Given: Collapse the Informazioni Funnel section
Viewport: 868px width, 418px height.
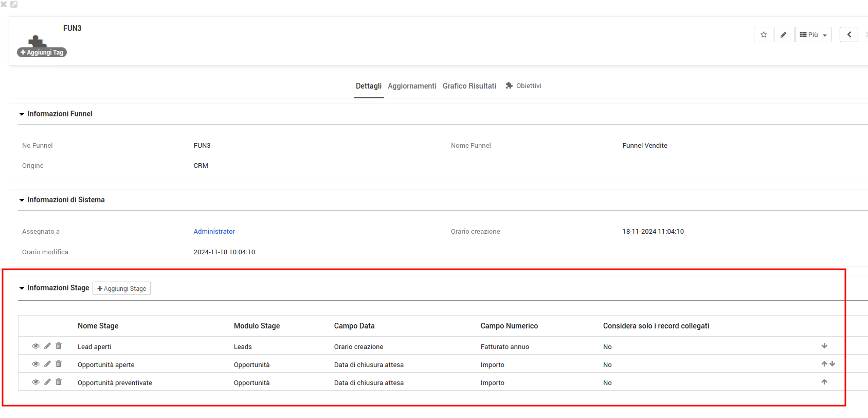Looking at the screenshot, I should (x=22, y=114).
